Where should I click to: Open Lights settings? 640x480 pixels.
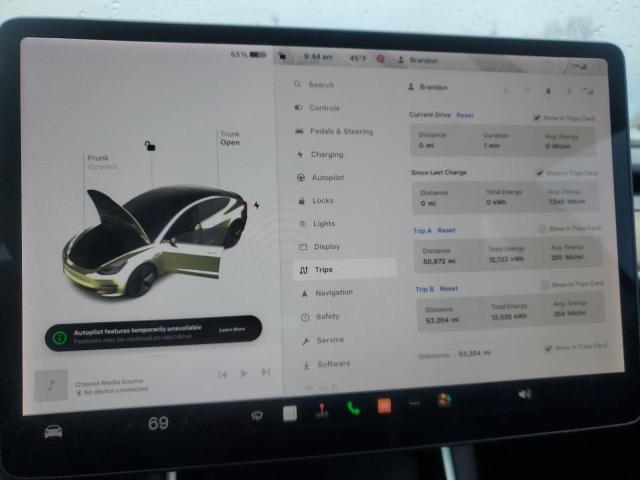(317, 223)
